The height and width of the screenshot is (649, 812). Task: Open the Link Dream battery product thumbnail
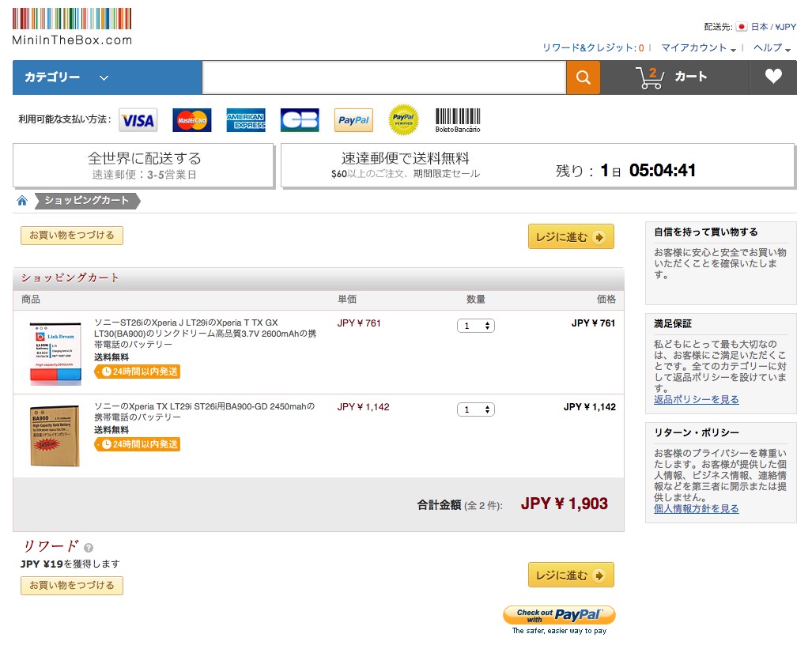[55, 353]
